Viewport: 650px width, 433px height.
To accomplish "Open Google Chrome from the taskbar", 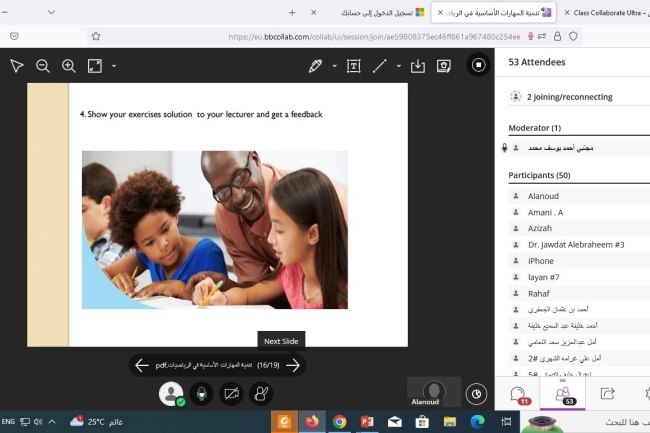I will point(340,422).
